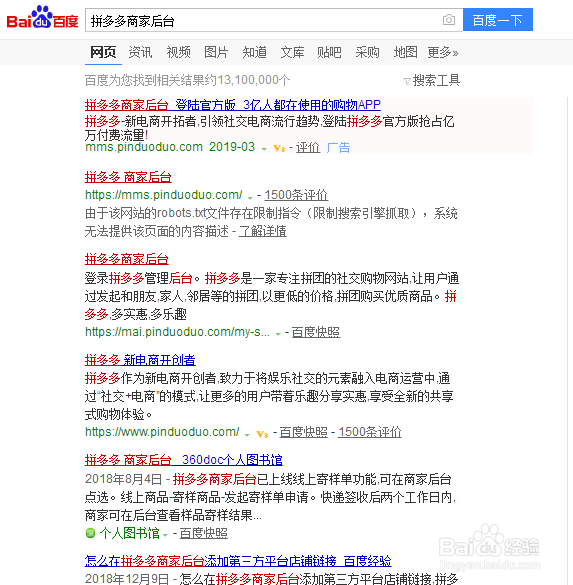Click 了解详情 link

tap(263, 232)
